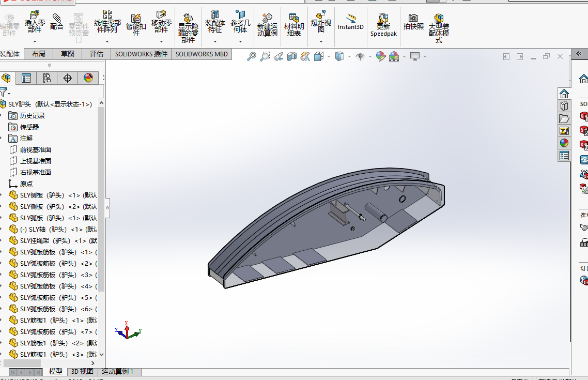
Task: Open Design Library task pane icon
Action: tap(564, 106)
